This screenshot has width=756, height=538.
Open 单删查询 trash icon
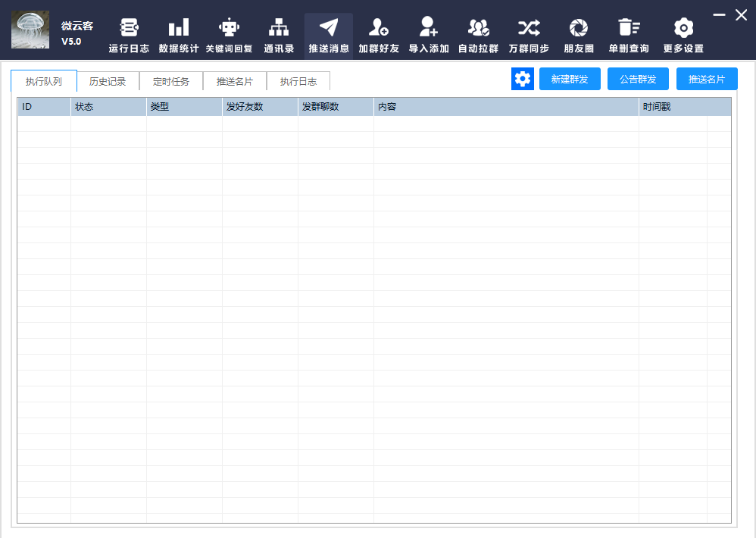(x=629, y=28)
